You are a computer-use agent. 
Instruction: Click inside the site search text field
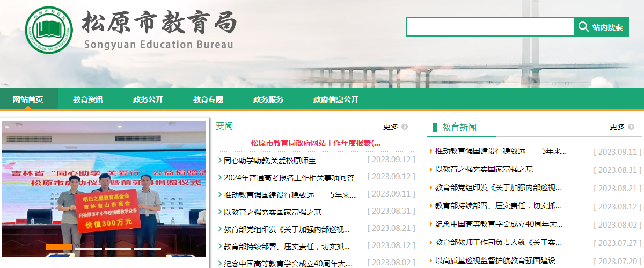(x=490, y=27)
